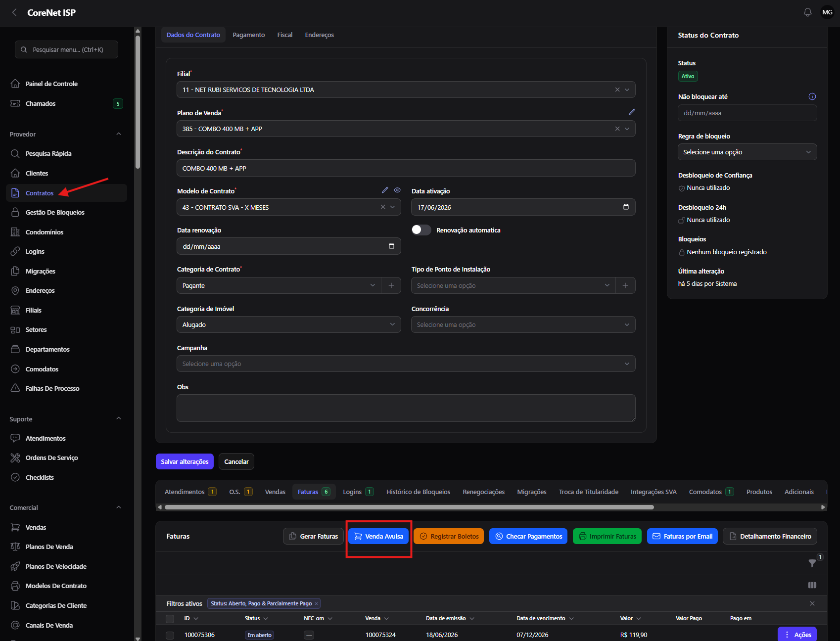Viewport: 840px width, 641px height.
Task: Check the select-all checkbox in invoice table header
Action: (x=170, y=619)
